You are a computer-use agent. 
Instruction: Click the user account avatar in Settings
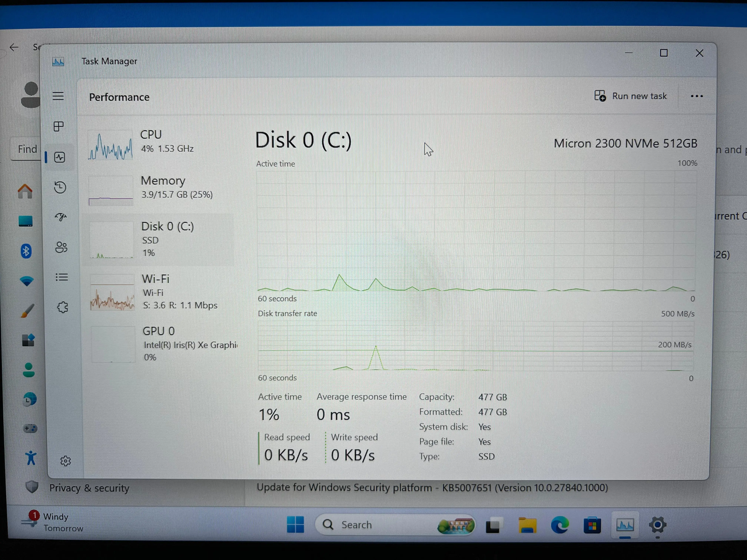[31, 95]
